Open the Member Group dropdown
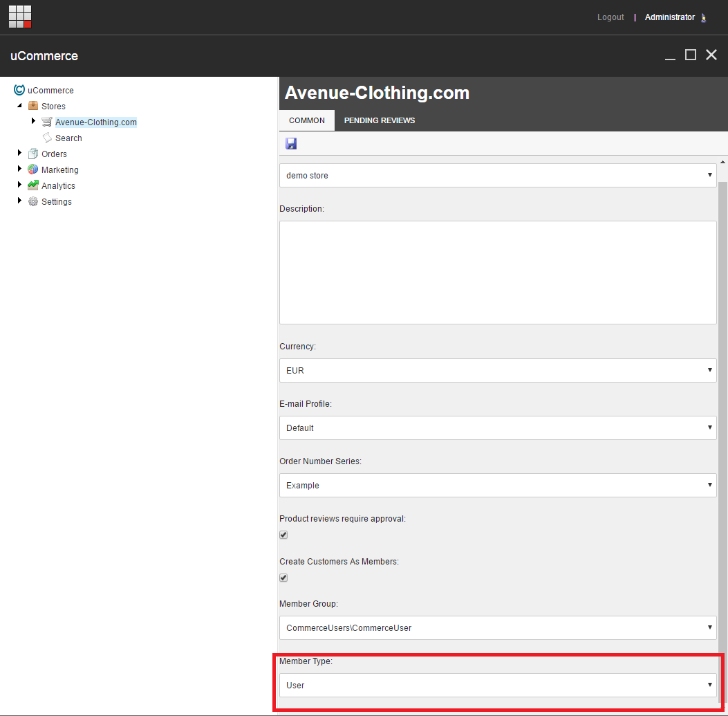728x716 pixels. (498, 627)
